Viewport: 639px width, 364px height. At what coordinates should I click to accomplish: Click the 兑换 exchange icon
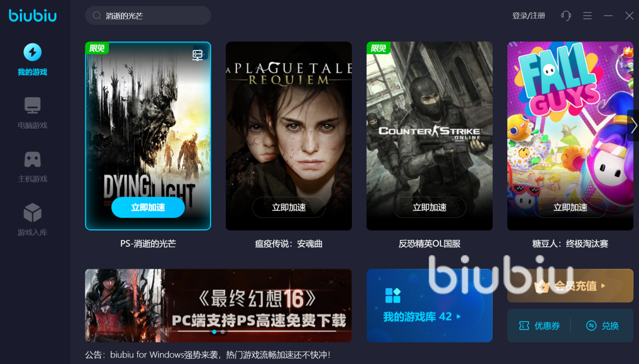[x=591, y=326]
